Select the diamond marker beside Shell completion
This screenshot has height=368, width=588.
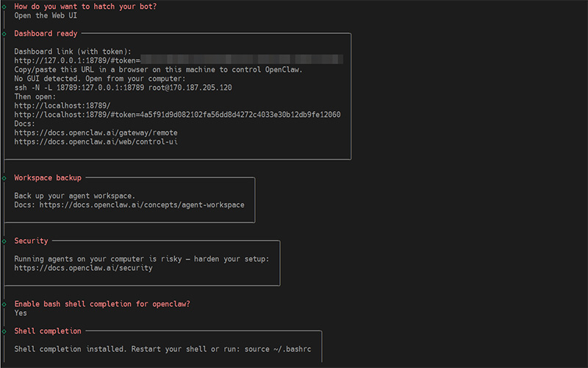(4, 331)
